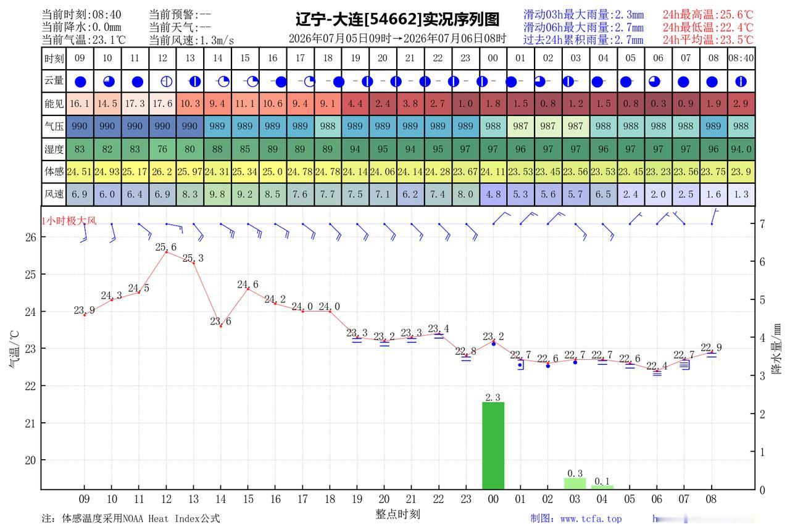This screenshot has width=790, height=532.
Task: Click the wind barb above hour 14
Action: 228,230
